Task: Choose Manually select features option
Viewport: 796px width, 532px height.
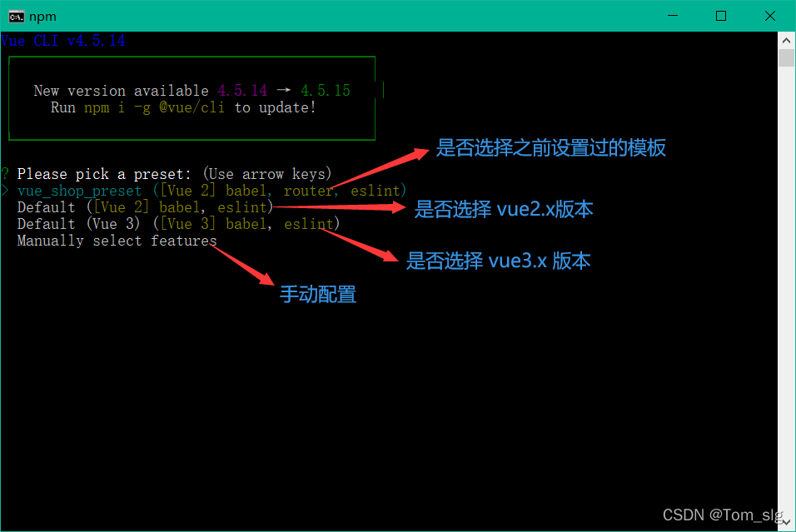Action: point(117,241)
